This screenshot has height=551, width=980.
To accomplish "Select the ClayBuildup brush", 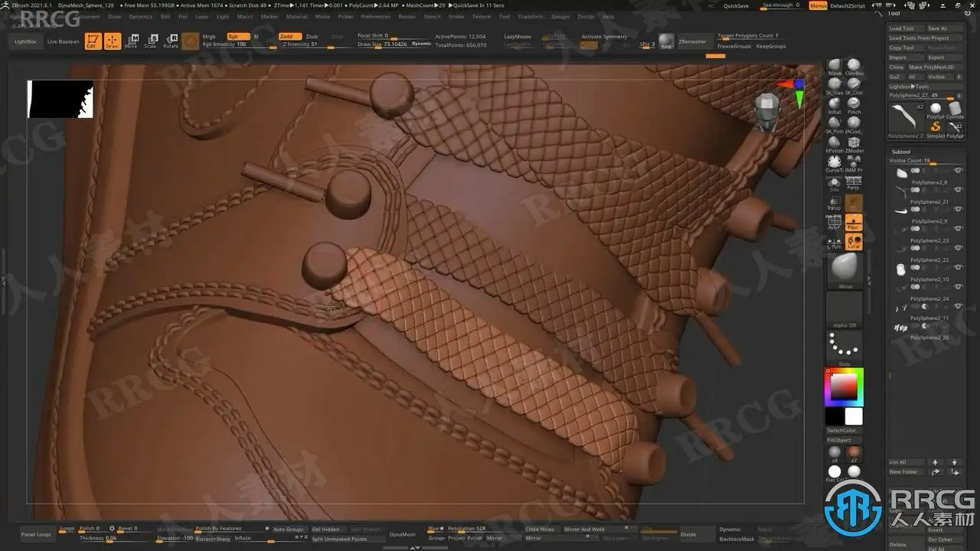I will pyautogui.click(x=854, y=67).
